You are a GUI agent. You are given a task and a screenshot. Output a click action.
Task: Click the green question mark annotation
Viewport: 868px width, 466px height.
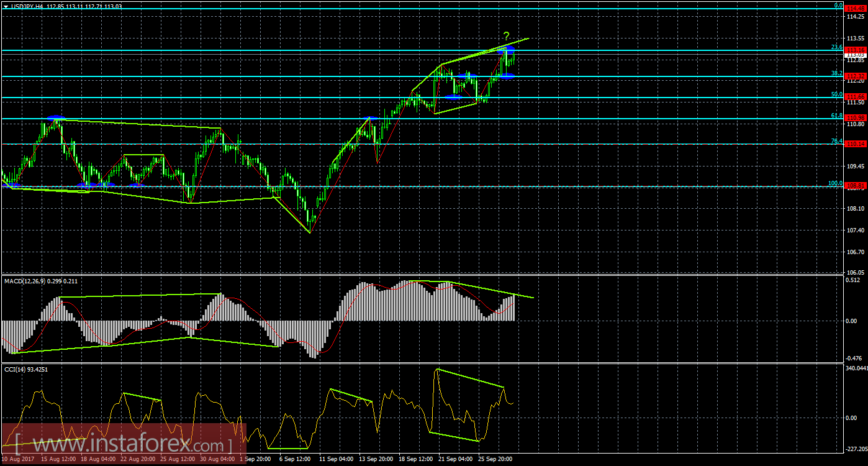(x=507, y=35)
